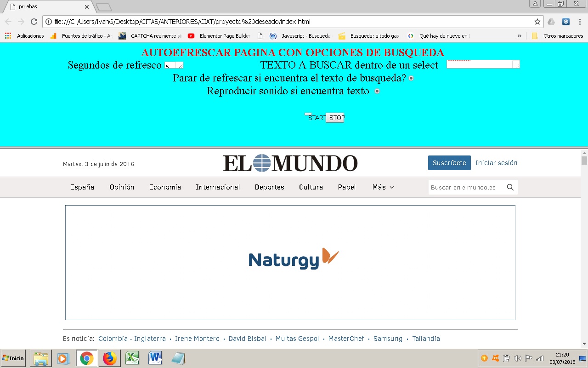Open 'Colombia - Inglaterra' news link
This screenshot has height=368, width=588.
132,339
